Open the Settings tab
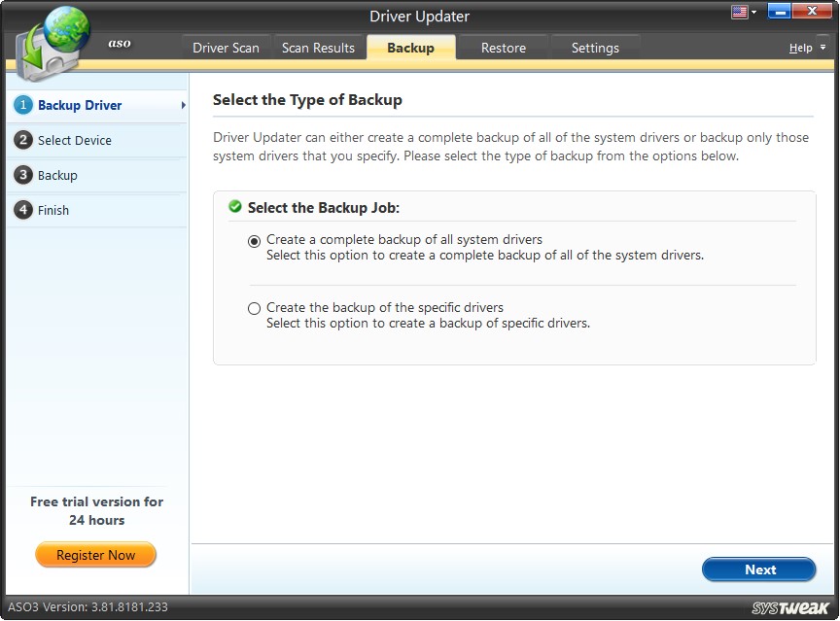Image resolution: width=840 pixels, height=621 pixels. coord(595,47)
